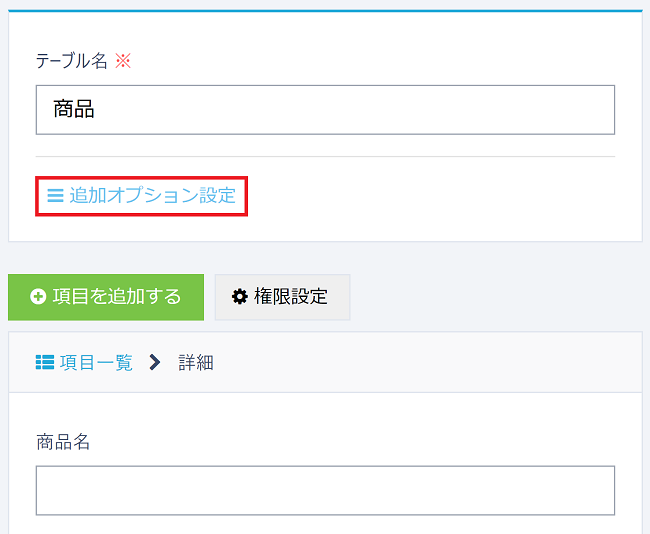Click into the empty 商品名 field
This screenshot has width=650, height=534.
tap(325, 490)
